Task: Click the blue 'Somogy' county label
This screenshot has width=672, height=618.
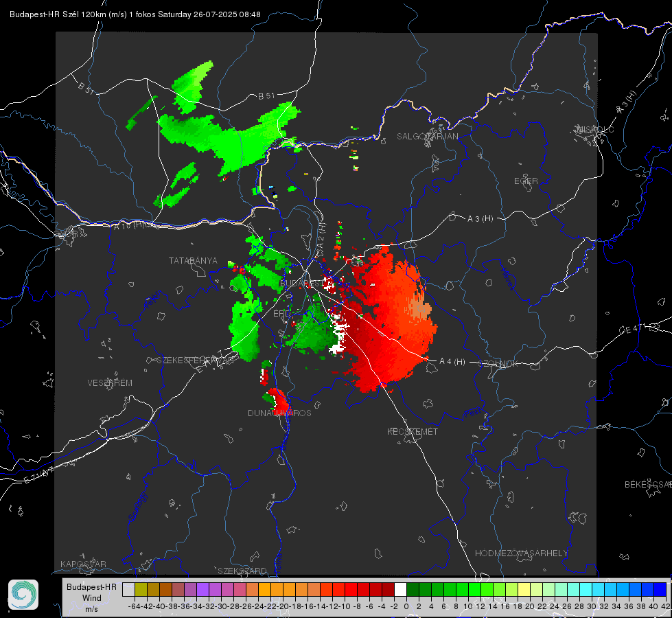Action: [x=138, y=507]
